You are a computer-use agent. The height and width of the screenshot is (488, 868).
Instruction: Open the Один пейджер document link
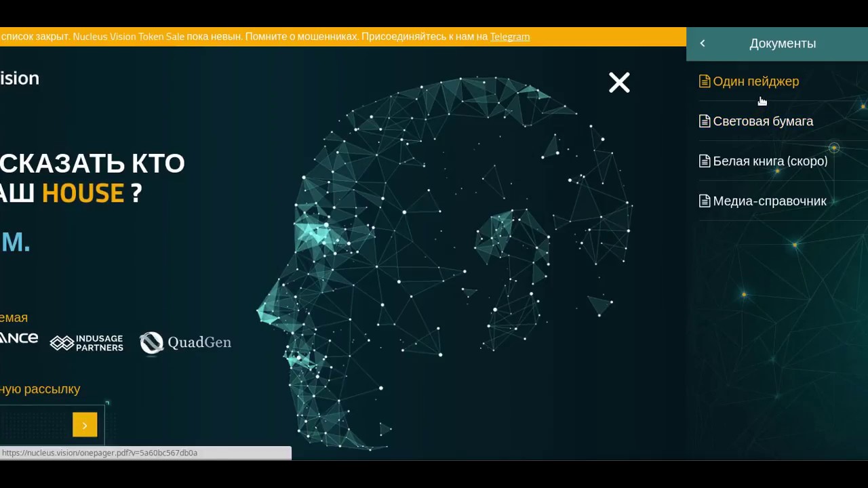[755, 81]
